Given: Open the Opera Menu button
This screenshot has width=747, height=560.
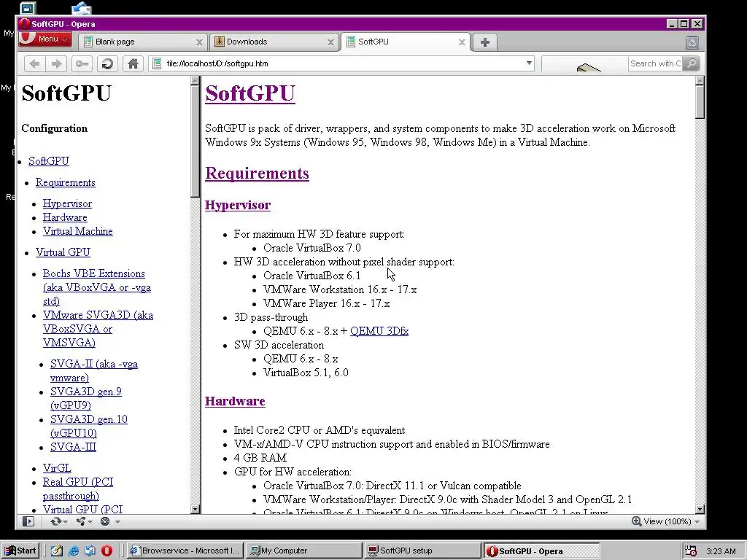Looking at the screenshot, I should 44,39.
